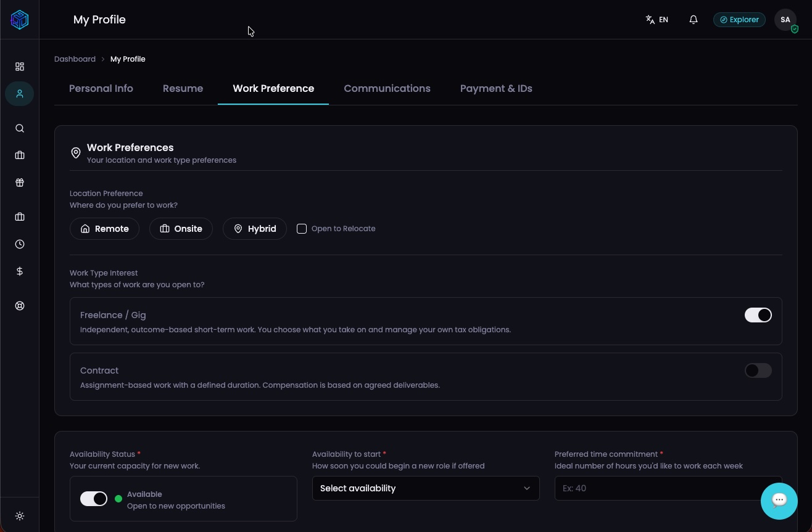Click the Explorer badge in the header

pyautogui.click(x=739, y=20)
